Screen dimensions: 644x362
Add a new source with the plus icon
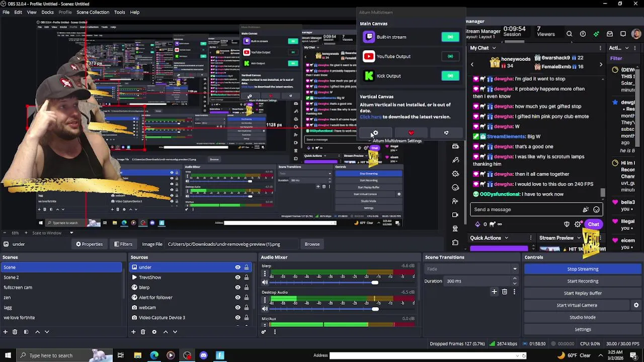[x=133, y=332]
